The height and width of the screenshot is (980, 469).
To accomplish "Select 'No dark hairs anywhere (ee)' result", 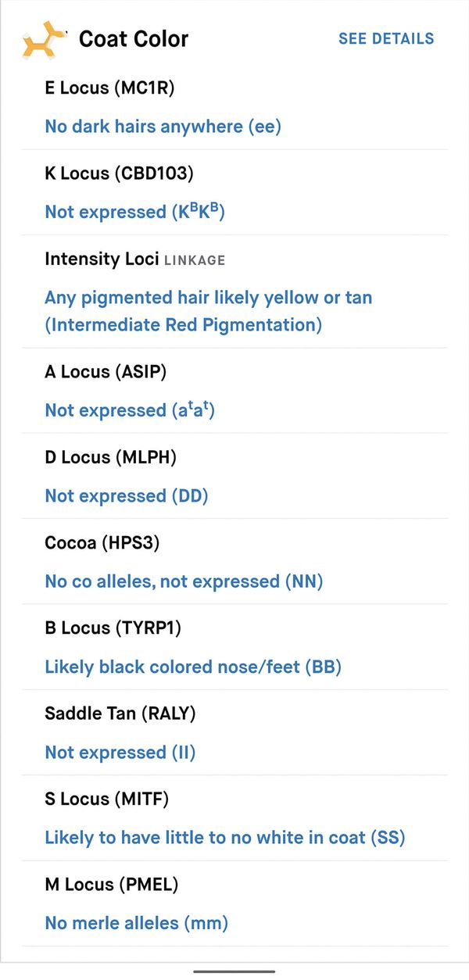I will [163, 126].
